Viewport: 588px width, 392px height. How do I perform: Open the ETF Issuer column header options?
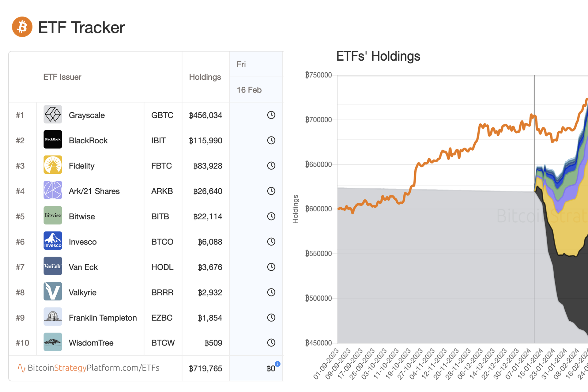click(62, 77)
